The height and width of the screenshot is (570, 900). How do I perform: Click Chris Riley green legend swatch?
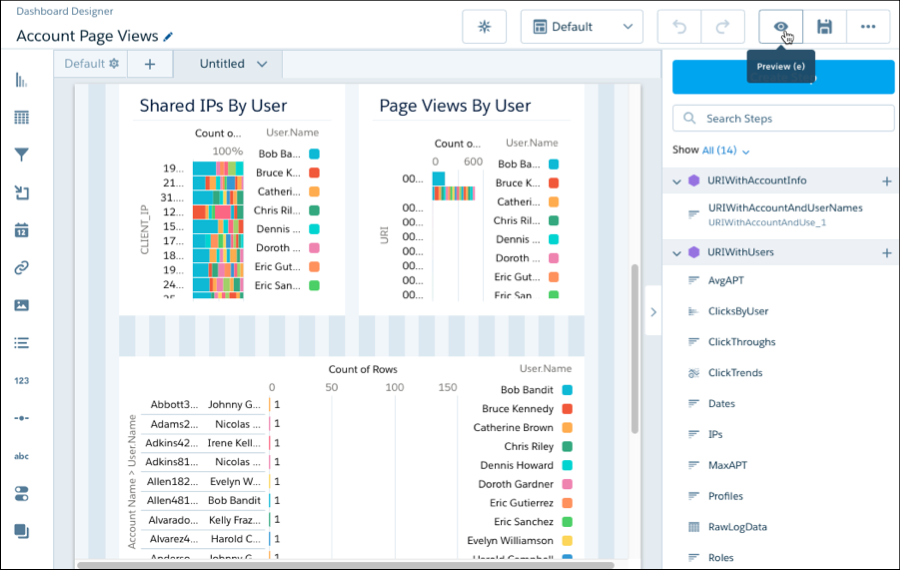567,447
